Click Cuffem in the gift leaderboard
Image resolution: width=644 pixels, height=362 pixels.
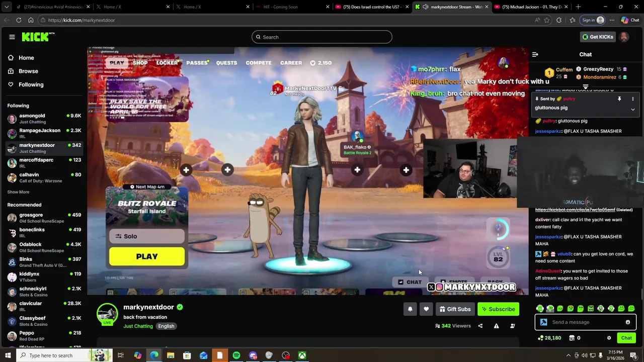[565, 69]
